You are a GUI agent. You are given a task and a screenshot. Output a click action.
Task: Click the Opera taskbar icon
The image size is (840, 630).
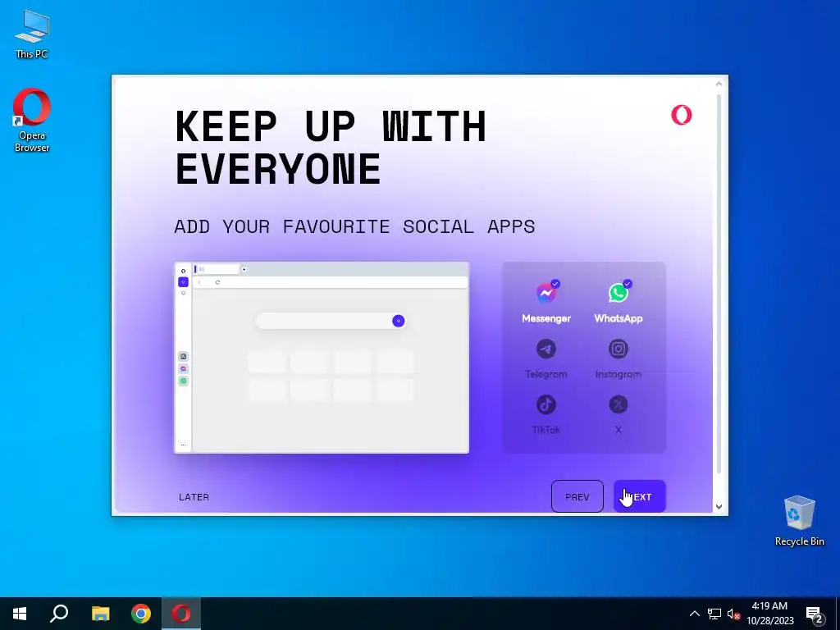click(181, 614)
